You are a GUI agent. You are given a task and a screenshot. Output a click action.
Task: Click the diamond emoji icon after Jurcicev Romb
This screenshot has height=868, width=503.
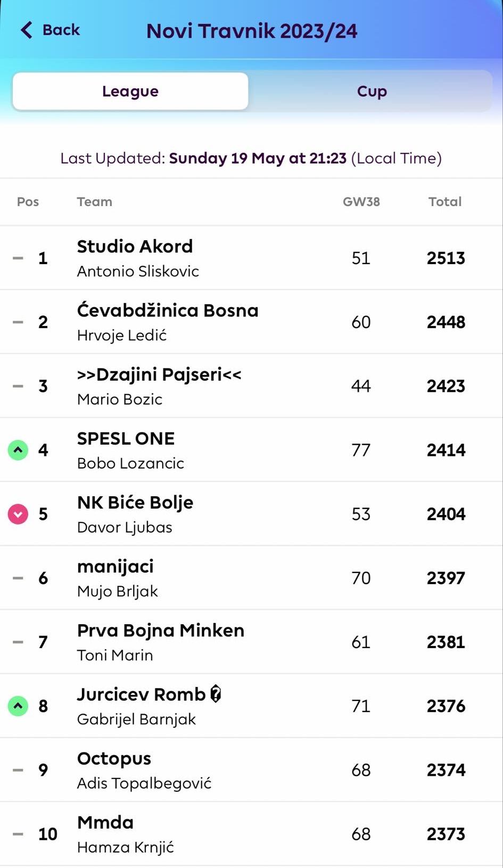pyautogui.click(x=216, y=694)
